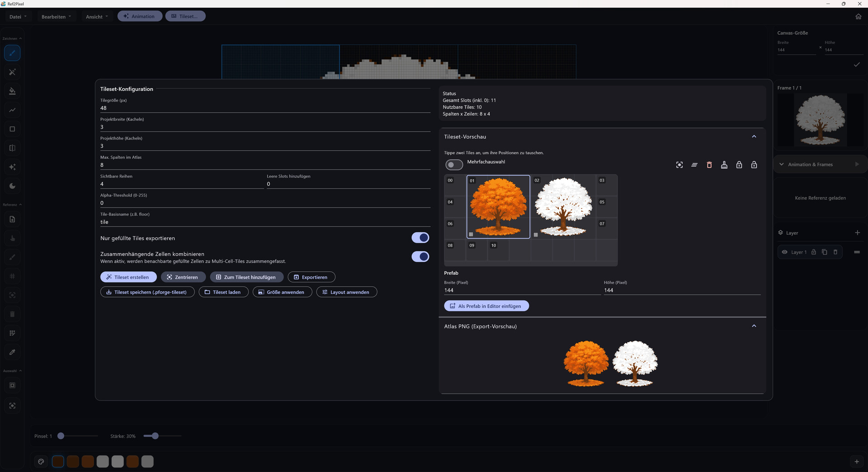Viewport: 868px width, 472px height.
Task: Center the tileset view with the focus icon
Action: (679, 165)
